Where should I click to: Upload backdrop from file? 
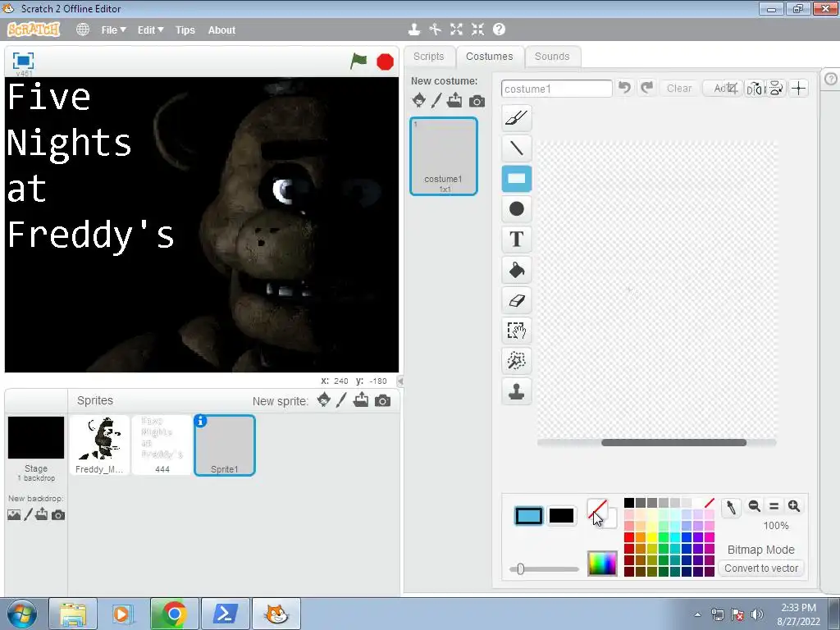42,514
